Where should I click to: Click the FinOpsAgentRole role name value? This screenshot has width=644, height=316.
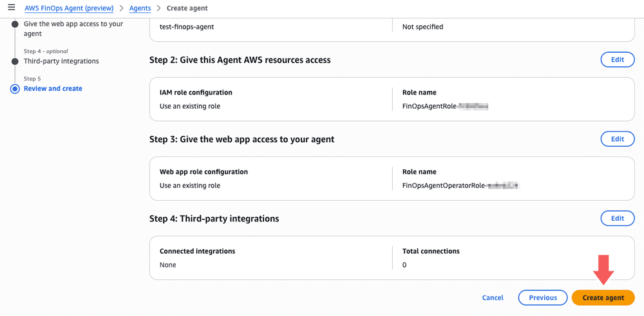pyautogui.click(x=445, y=106)
